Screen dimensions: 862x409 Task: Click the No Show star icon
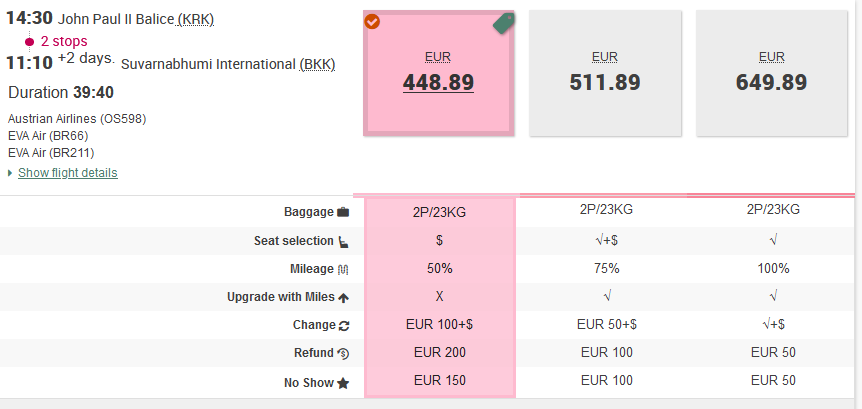pos(343,383)
